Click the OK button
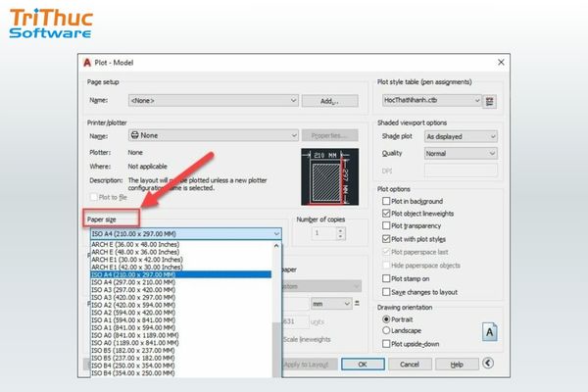Image resolution: width=588 pixels, height=392 pixels. point(363,365)
